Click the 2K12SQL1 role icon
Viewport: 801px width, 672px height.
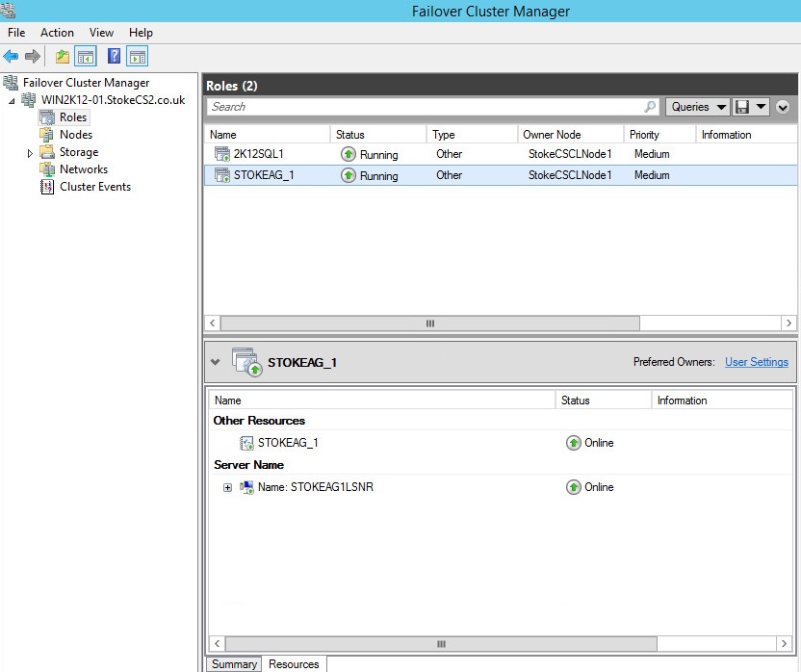pos(221,154)
